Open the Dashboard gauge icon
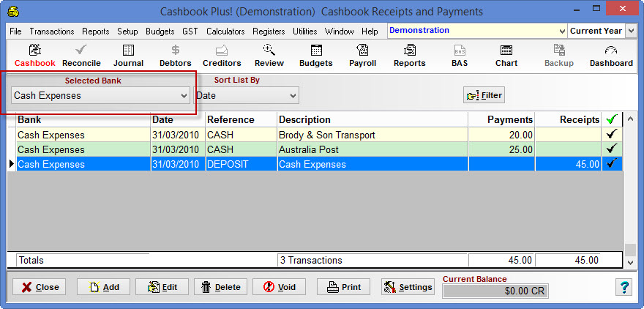Viewport: 644px width, 309px height. pos(611,56)
